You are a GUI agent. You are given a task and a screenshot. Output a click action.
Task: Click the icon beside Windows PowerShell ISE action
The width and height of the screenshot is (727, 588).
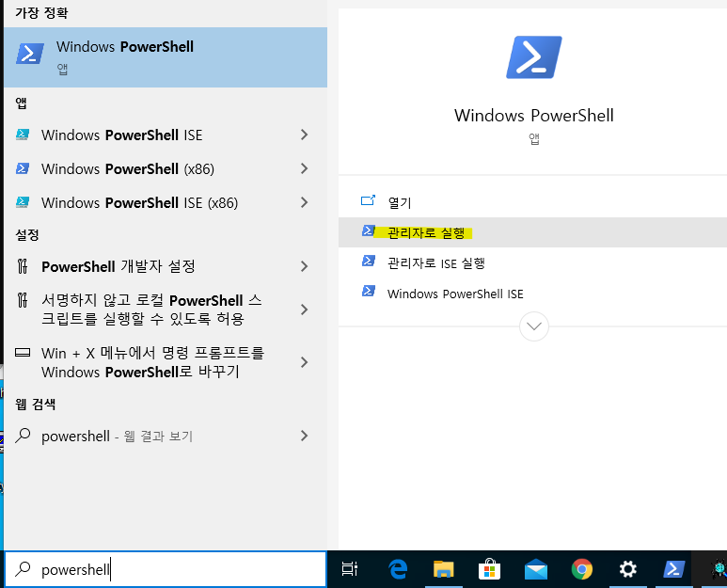(369, 292)
